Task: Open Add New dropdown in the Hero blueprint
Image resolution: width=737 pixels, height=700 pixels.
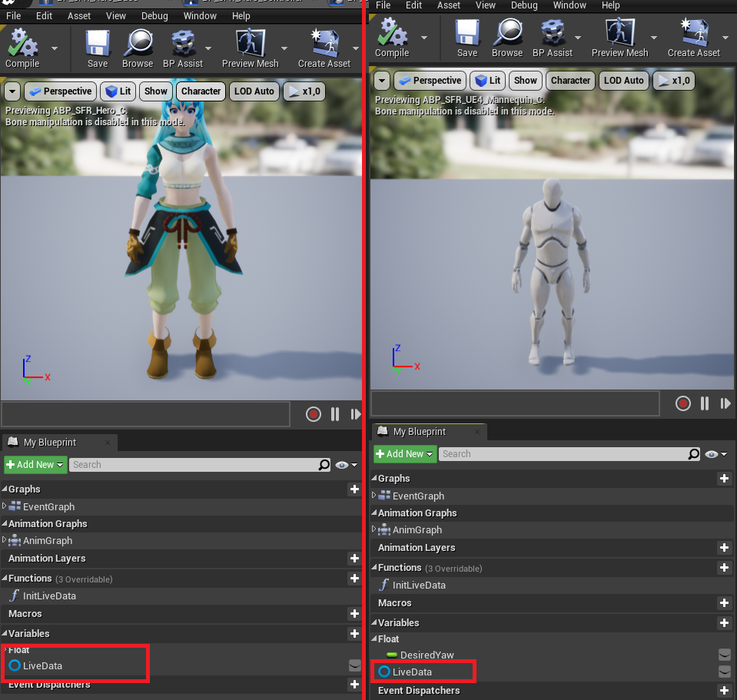Action: (x=35, y=465)
